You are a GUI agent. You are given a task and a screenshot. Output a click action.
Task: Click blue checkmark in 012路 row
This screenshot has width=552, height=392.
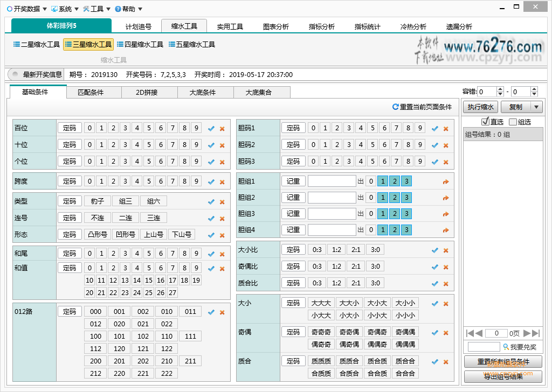pos(211,312)
